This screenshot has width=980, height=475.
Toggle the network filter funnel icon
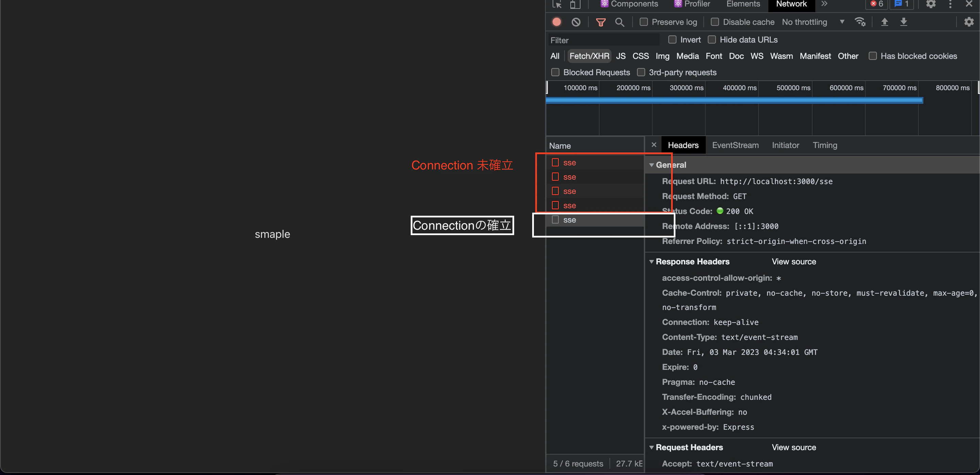coord(601,22)
